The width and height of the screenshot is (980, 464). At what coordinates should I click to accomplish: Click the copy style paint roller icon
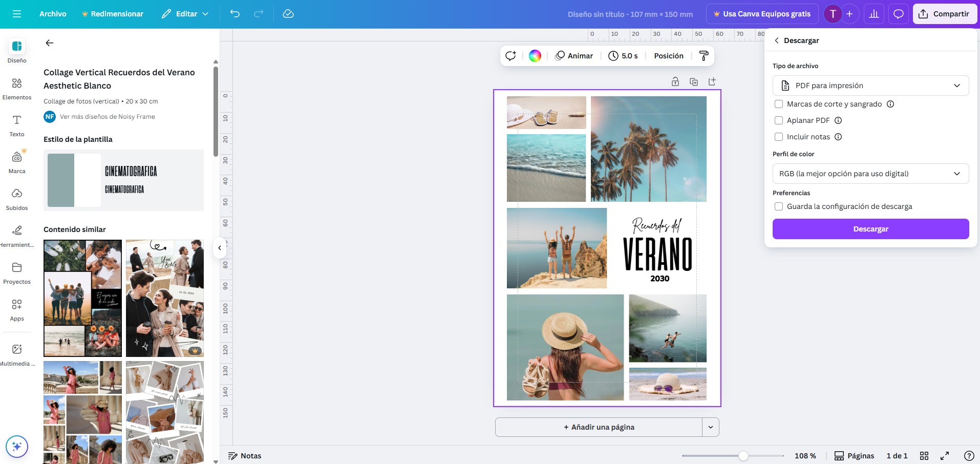pos(704,56)
